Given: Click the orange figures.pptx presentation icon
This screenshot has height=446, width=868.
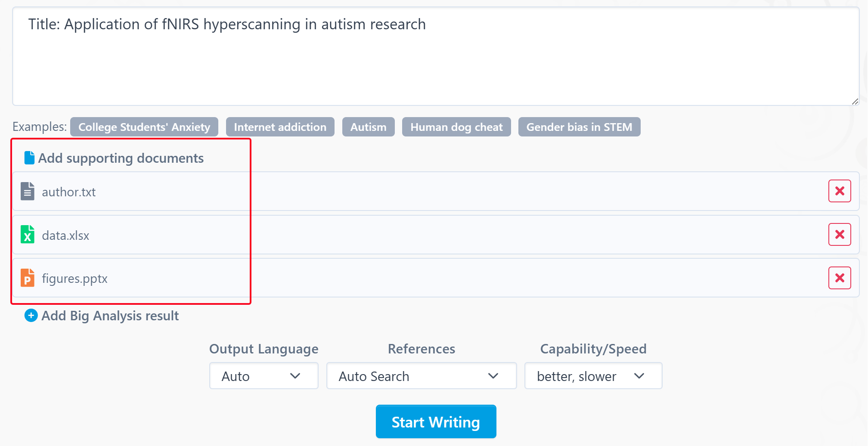Looking at the screenshot, I should point(28,278).
